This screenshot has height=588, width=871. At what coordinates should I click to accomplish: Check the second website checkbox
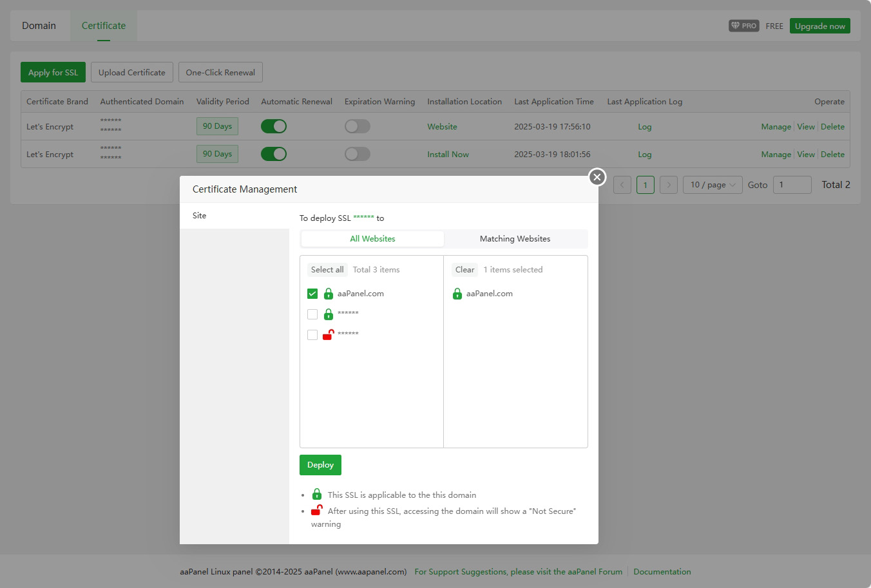pyautogui.click(x=312, y=314)
